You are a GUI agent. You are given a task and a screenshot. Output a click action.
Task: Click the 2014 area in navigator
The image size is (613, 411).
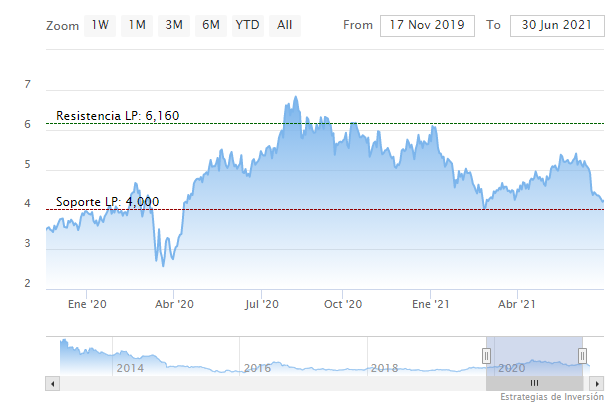[128, 368]
